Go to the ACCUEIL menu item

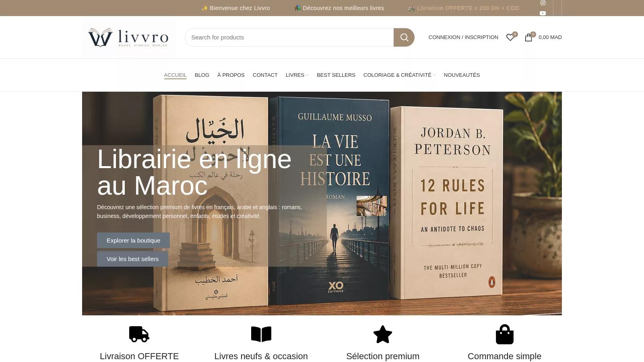click(175, 75)
